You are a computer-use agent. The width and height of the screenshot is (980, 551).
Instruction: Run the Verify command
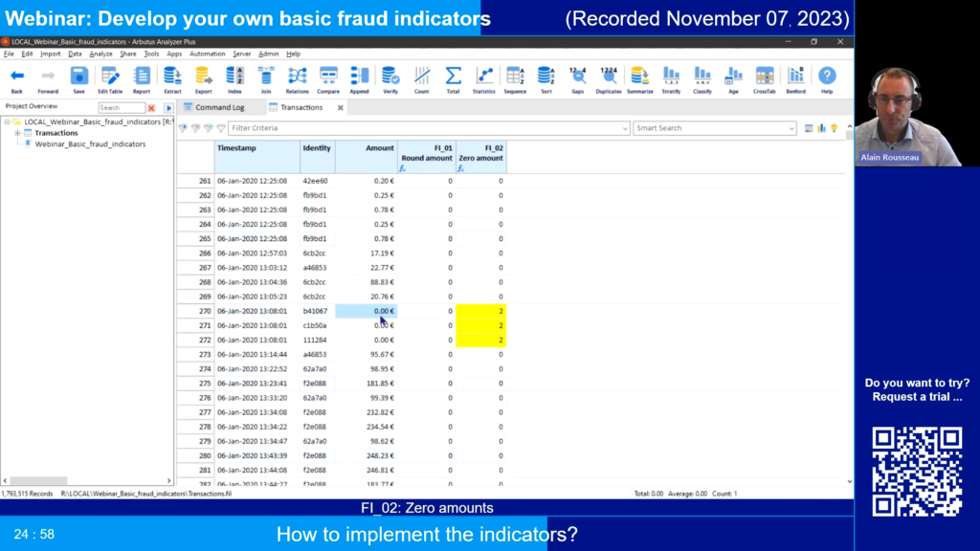(x=390, y=80)
